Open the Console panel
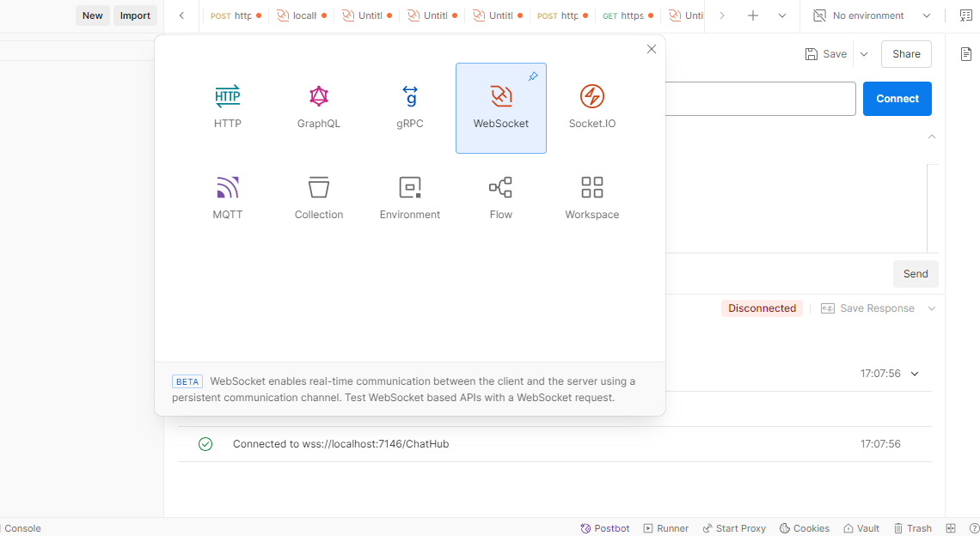The image size is (980, 536). 22,527
